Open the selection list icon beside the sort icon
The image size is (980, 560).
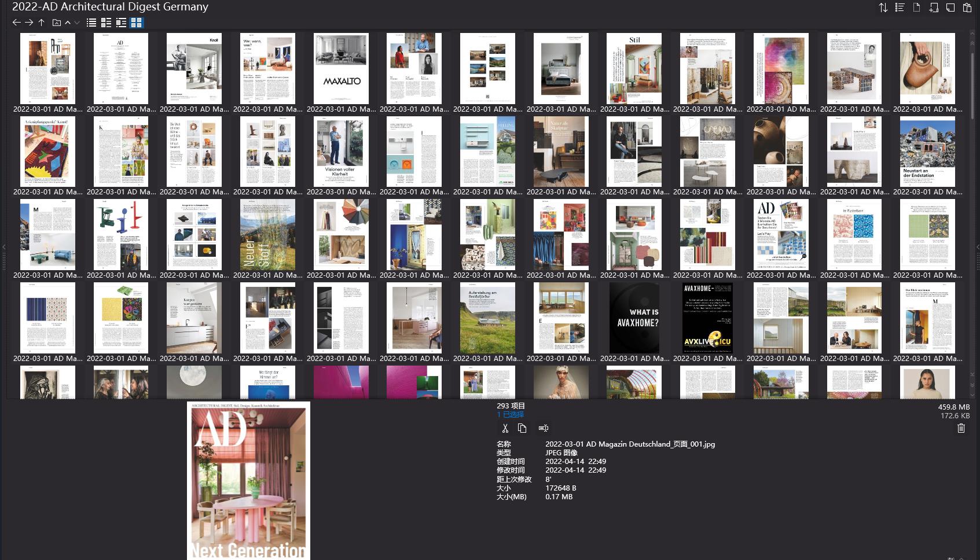point(899,8)
